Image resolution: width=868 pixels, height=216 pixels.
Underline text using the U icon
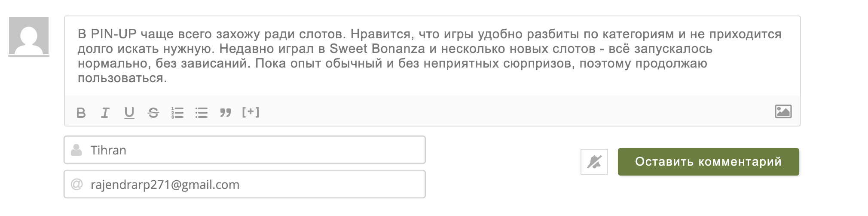(x=129, y=113)
